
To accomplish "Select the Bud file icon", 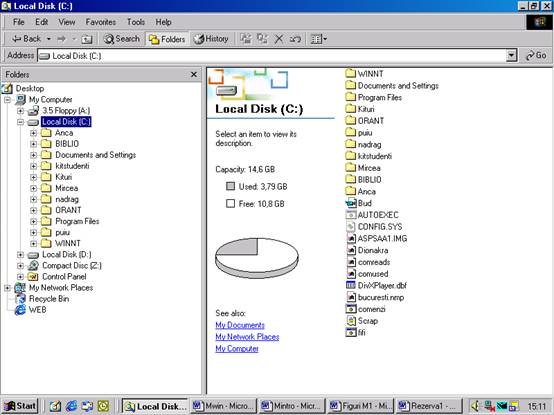I will pos(351,203).
